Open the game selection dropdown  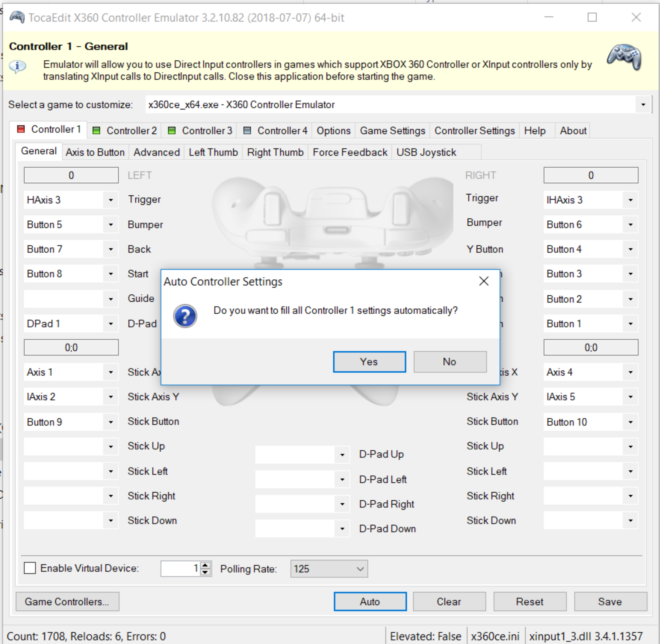tap(642, 104)
